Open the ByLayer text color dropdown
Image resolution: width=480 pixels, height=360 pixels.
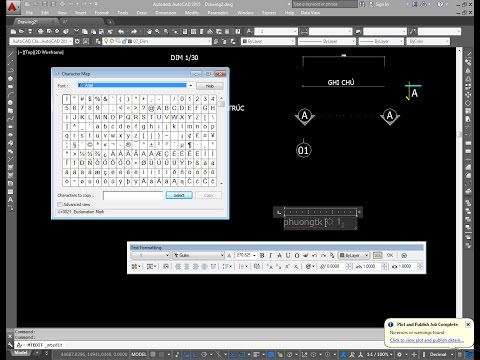coord(354,256)
